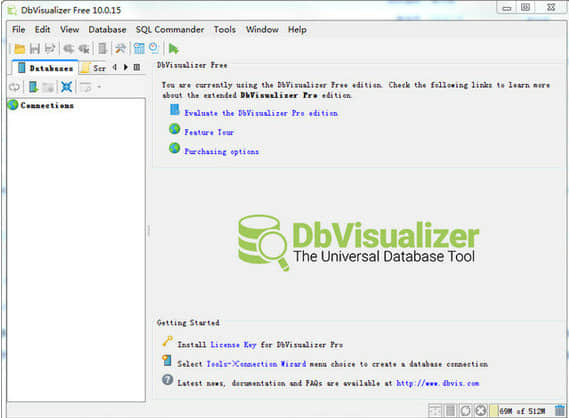Click the first status bar icon at bottom right
This screenshot has width=569, height=418.
(434, 411)
